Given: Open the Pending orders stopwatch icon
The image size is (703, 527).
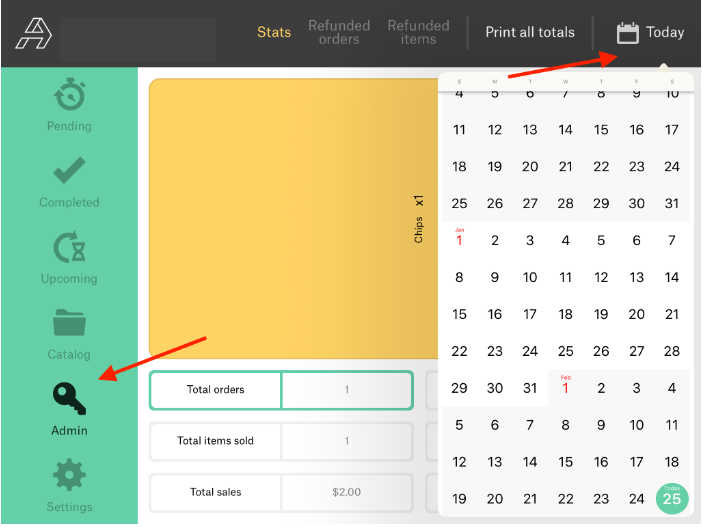Looking at the screenshot, I should tap(69, 97).
